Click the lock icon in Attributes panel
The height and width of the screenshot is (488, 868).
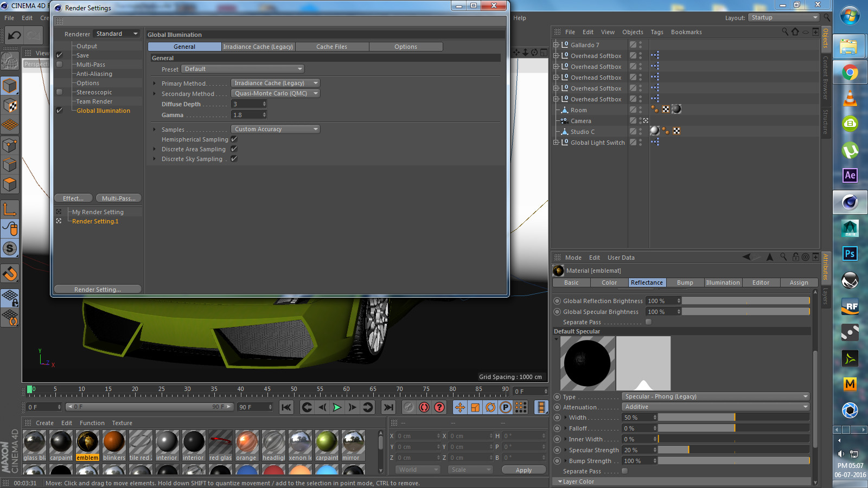click(795, 257)
